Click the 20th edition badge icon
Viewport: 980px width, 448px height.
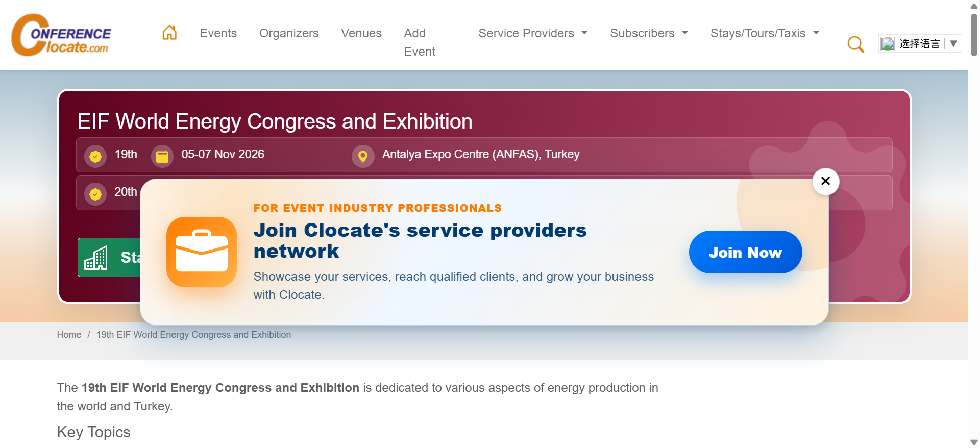(95, 194)
